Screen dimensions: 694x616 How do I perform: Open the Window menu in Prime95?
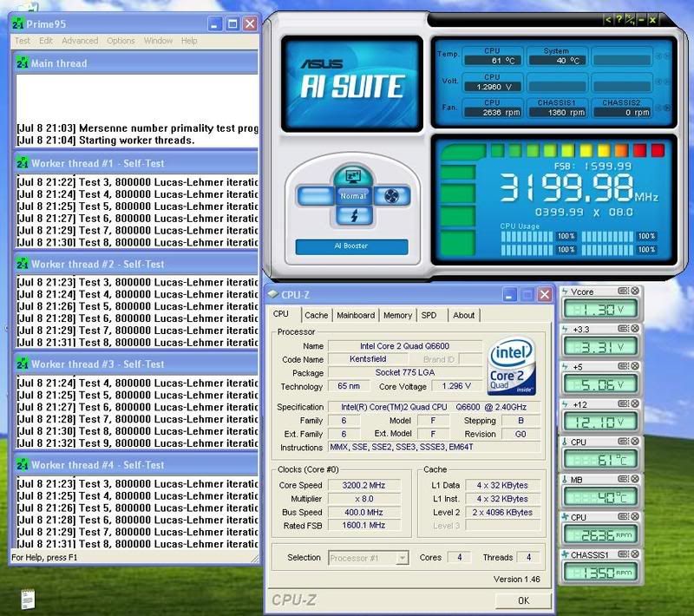tap(158, 41)
